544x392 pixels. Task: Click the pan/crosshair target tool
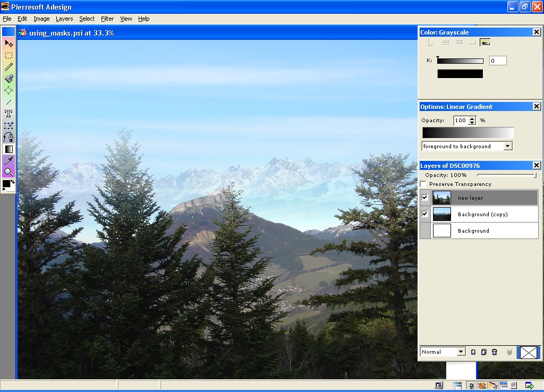[8, 90]
